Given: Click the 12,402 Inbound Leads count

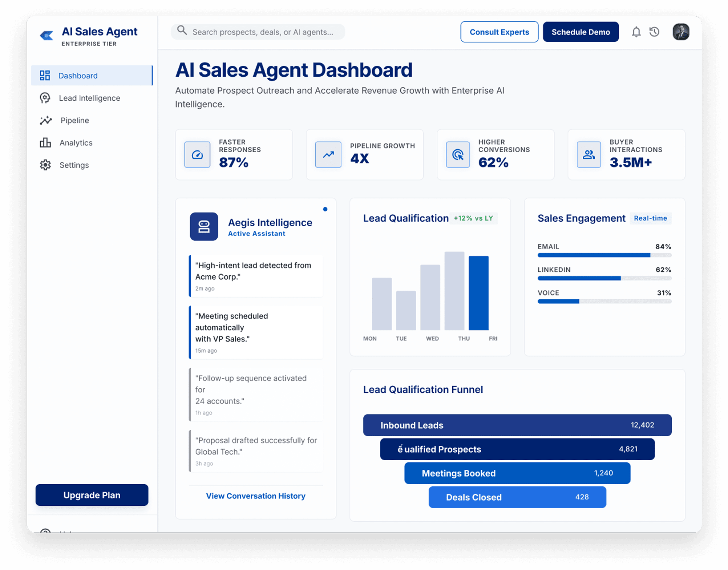Looking at the screenshot, I should pyautogui.click(x=642, y=425).
